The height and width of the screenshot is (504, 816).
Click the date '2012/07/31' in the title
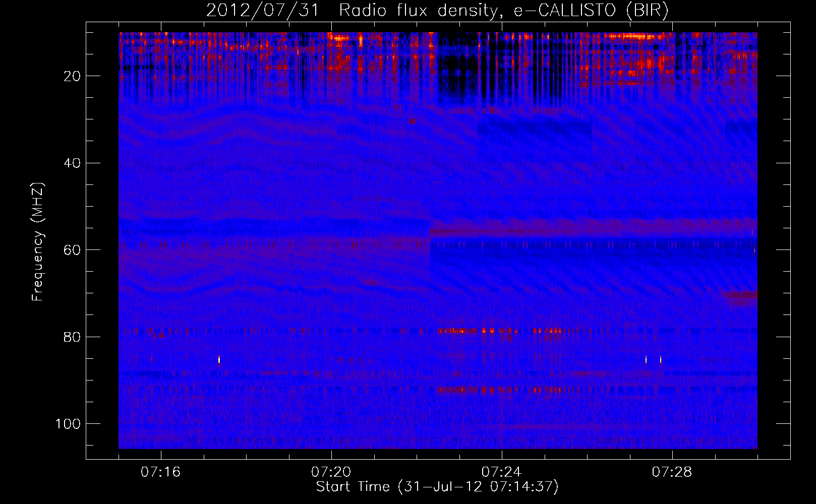[x=263, y=11]
